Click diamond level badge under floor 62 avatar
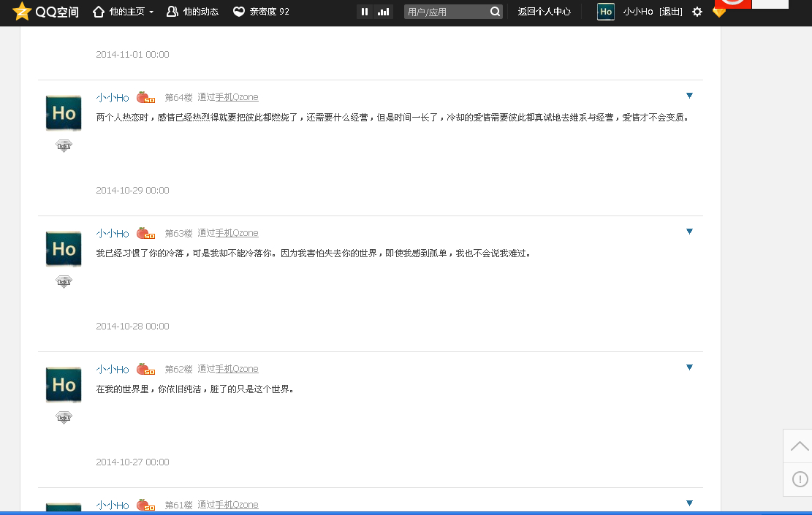This screenshot has width=812, height=515. tap(64, 417)
